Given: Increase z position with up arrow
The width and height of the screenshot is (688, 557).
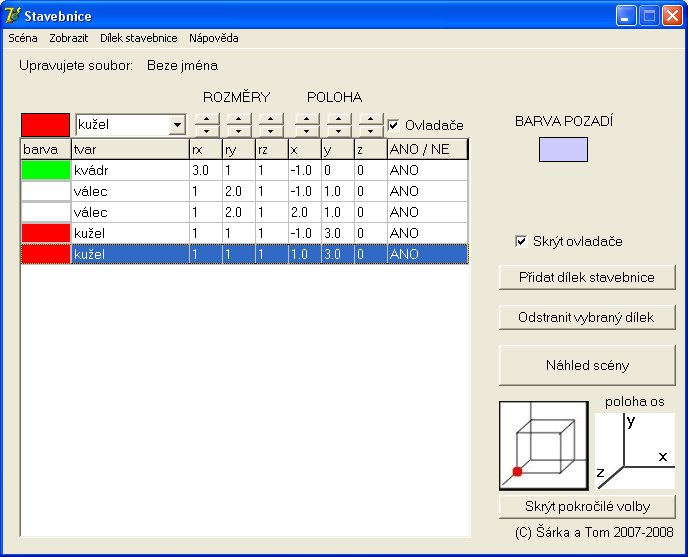Looking at the screenshot, I should pyautogui.click(x=371, y=120).
